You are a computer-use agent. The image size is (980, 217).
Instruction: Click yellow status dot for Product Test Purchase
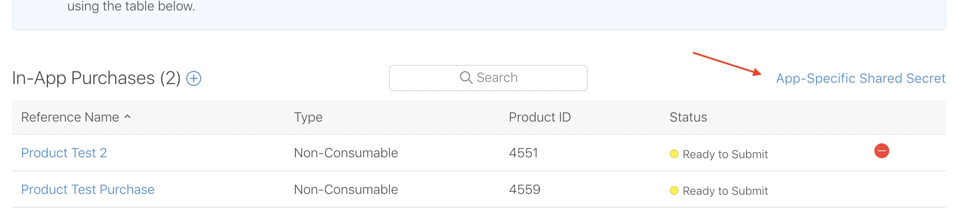pyautogui.click(x=674, y=190)
